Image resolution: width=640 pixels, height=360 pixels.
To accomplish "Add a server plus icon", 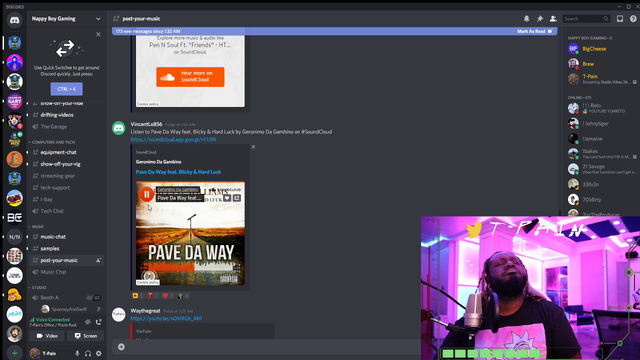I will click(14, 353).
